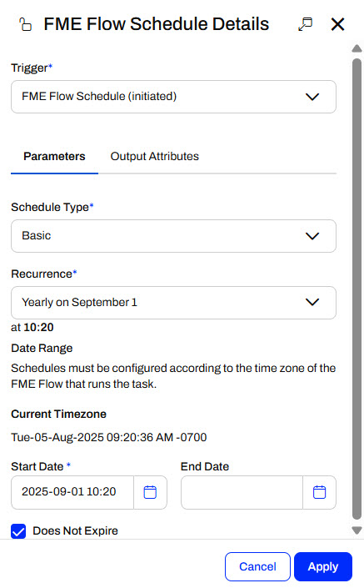The height and width of the screenshot is (588, 364).
Task: Expand the Trigger dropdown
Action: [173, 97]
